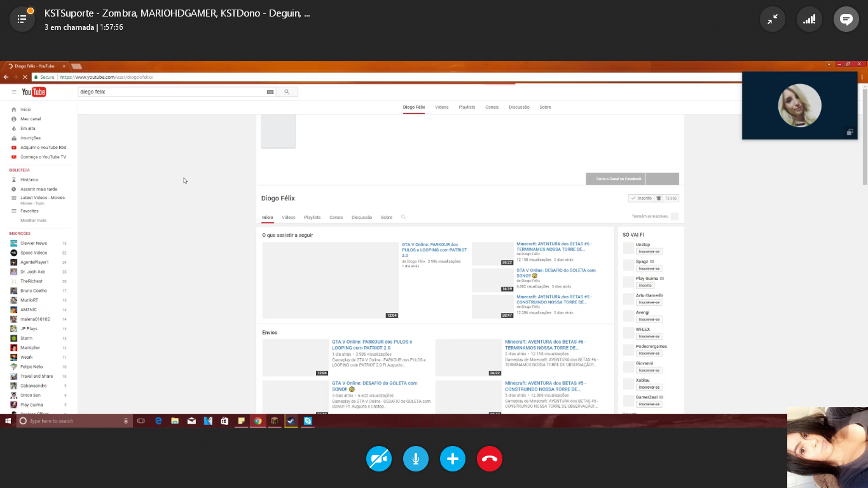The width and height of the screenshot is (868, 488).
Task: Open Inscrições in the sidebar
Action: point(31,138)
